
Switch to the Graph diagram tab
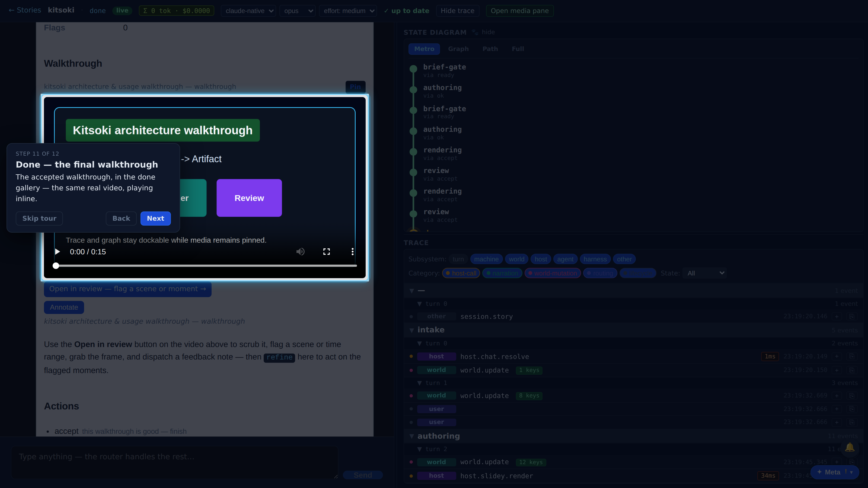458,49
